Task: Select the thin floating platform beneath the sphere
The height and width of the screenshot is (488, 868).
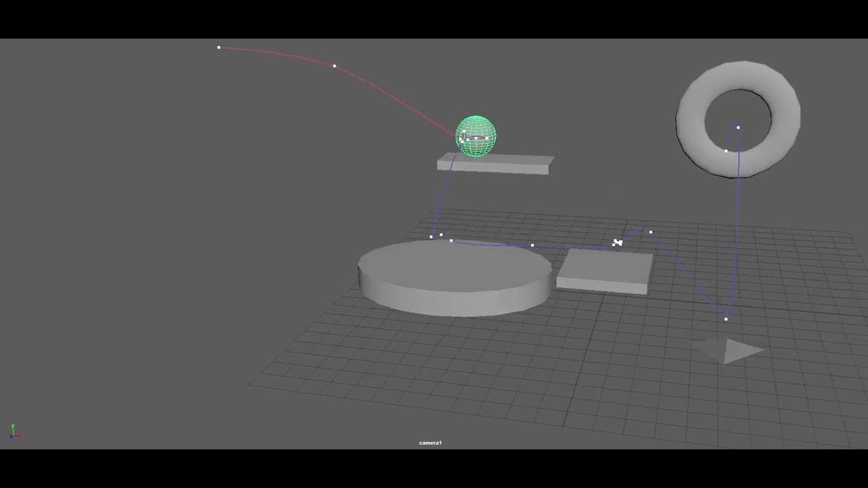Action: point(495,164)
